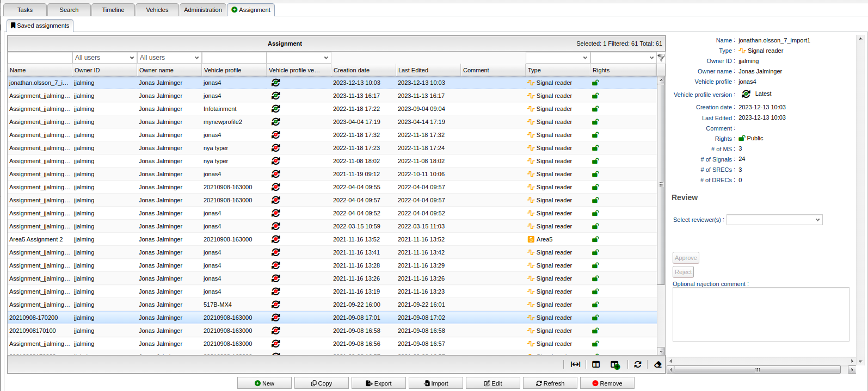The width and height of the screenshot is (868, 391).
Task: Open the column layout icon in table toolbar
Action: pos(596,364)
